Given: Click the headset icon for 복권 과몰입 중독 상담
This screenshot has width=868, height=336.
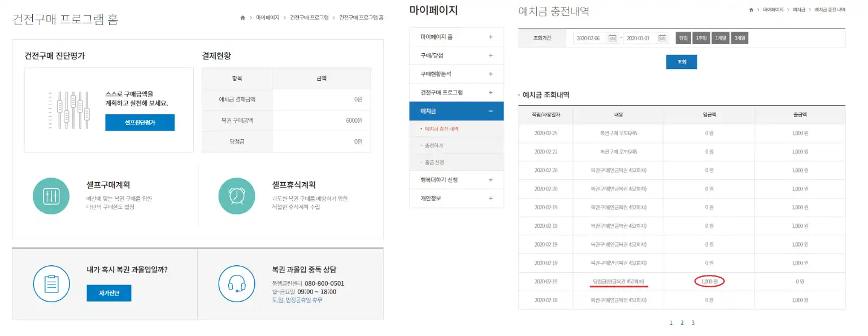Looking at the screenshot, I should click(x=237, y=285).
